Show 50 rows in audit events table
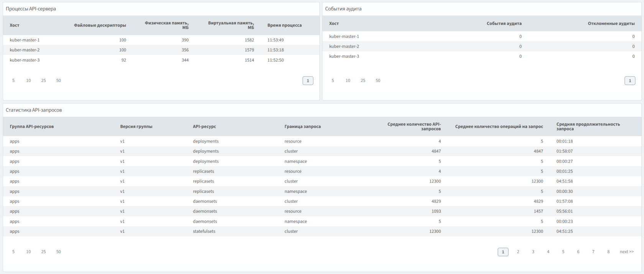 click(x=378, y=80)
